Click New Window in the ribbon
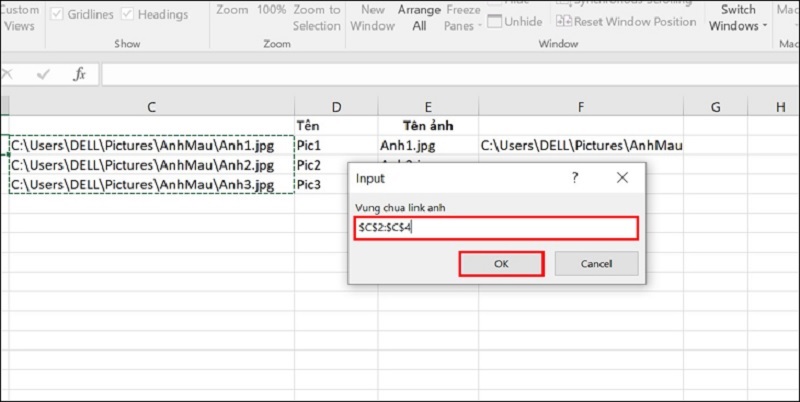The image size is (800, 402). (372, 18)
